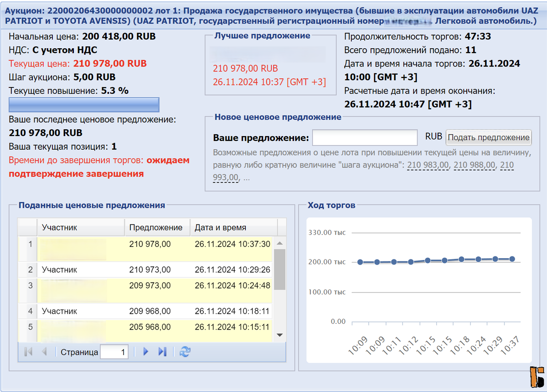Viewport: 547px width, 392px height.
Task: Click 'Страница' label in pager
Action: pos(79,352)
